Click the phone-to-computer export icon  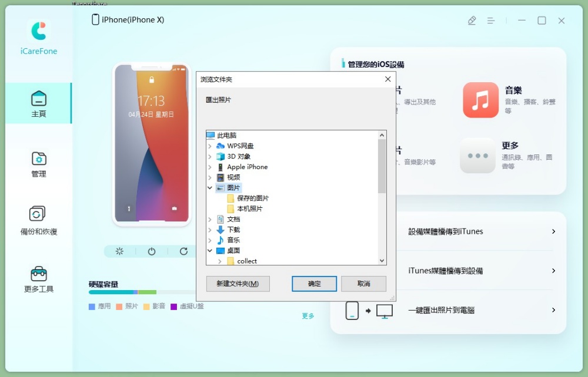[369, 311]
